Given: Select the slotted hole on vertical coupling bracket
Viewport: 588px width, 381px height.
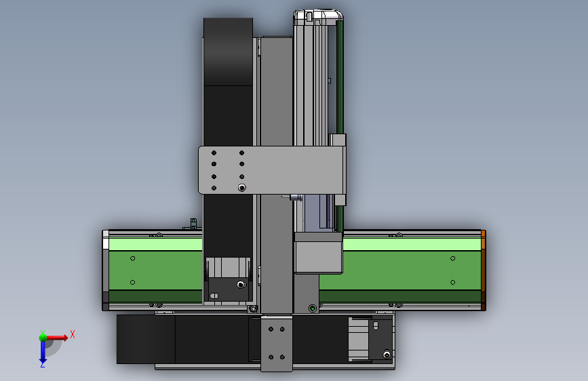Looking at the screenshot, I should (214, 296).
